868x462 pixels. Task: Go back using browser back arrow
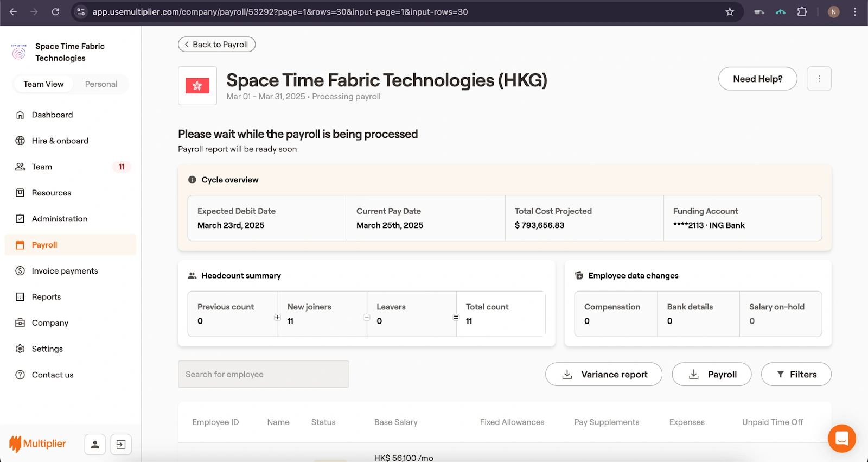tap(14, 12)
